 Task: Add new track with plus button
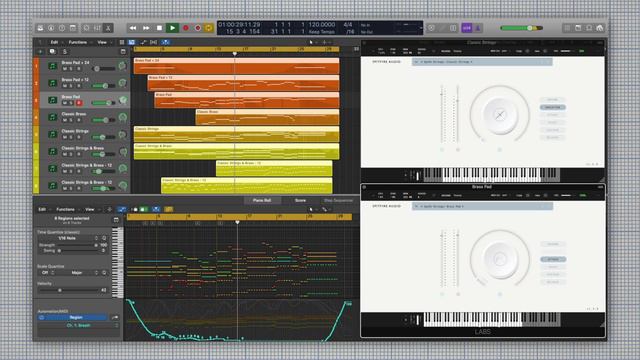click(x=40, y=52)
